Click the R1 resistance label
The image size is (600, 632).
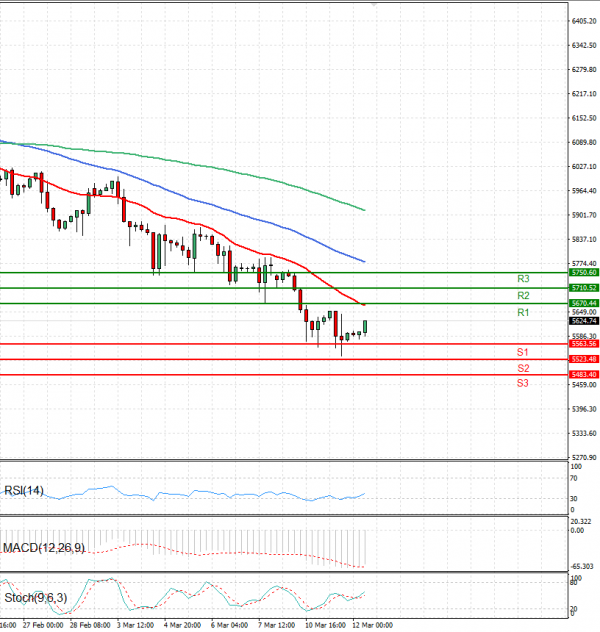pos(523,312)
